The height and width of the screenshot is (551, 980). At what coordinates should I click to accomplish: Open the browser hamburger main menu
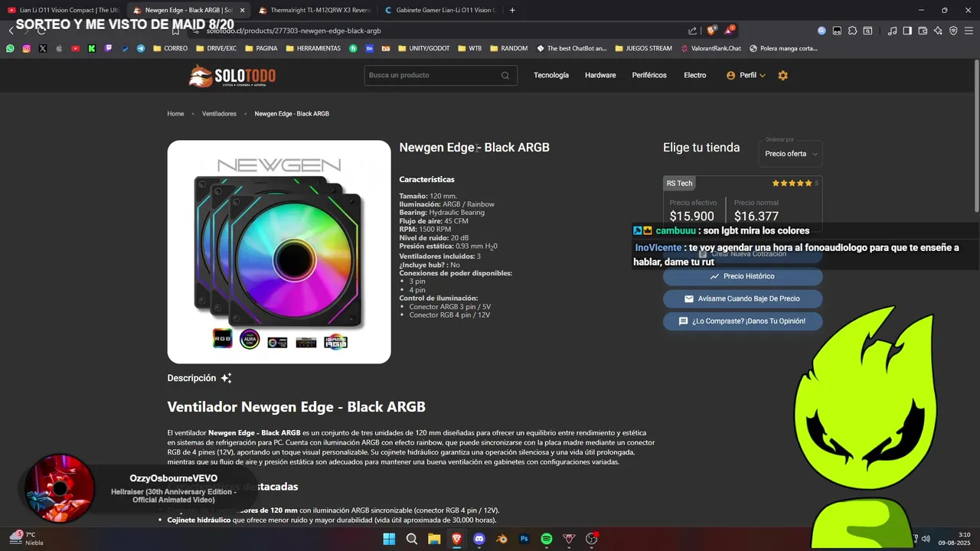click(969, 31)
